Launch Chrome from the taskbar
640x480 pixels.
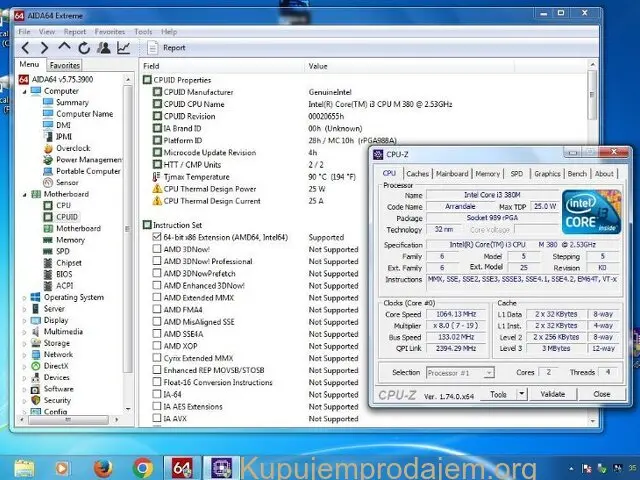tap(142, 467)
